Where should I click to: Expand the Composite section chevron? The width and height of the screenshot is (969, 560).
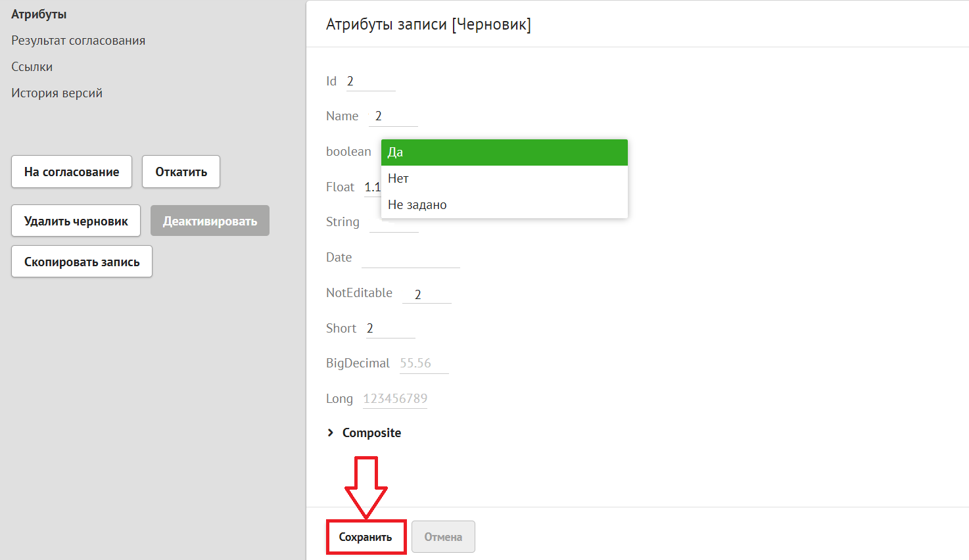tap(331, 432)
